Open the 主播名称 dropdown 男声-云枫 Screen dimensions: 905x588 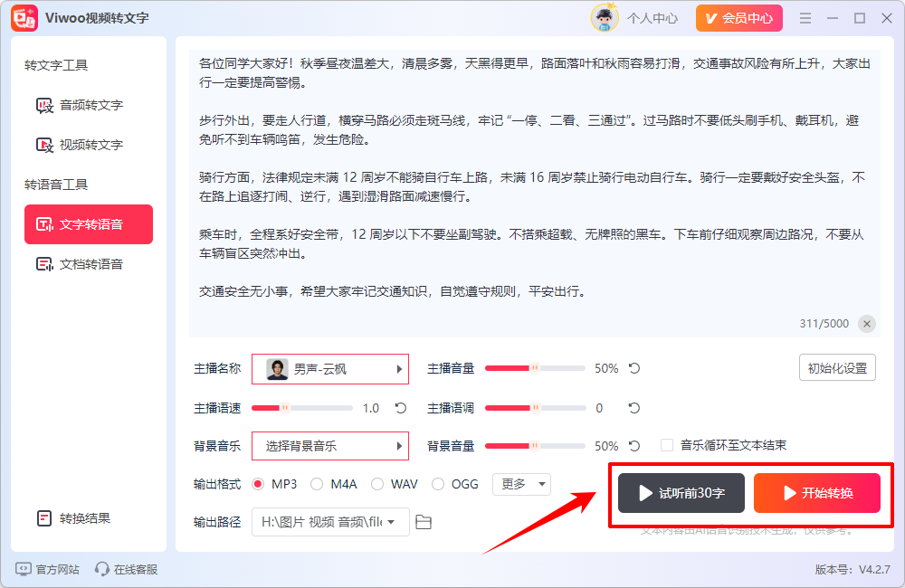pyautogui.click(x=330, y=369)
